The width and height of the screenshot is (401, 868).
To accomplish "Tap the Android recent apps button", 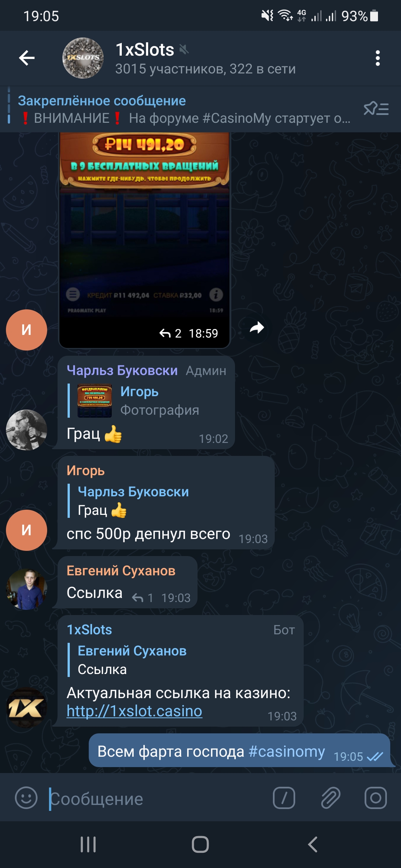I will coord(88,845).
